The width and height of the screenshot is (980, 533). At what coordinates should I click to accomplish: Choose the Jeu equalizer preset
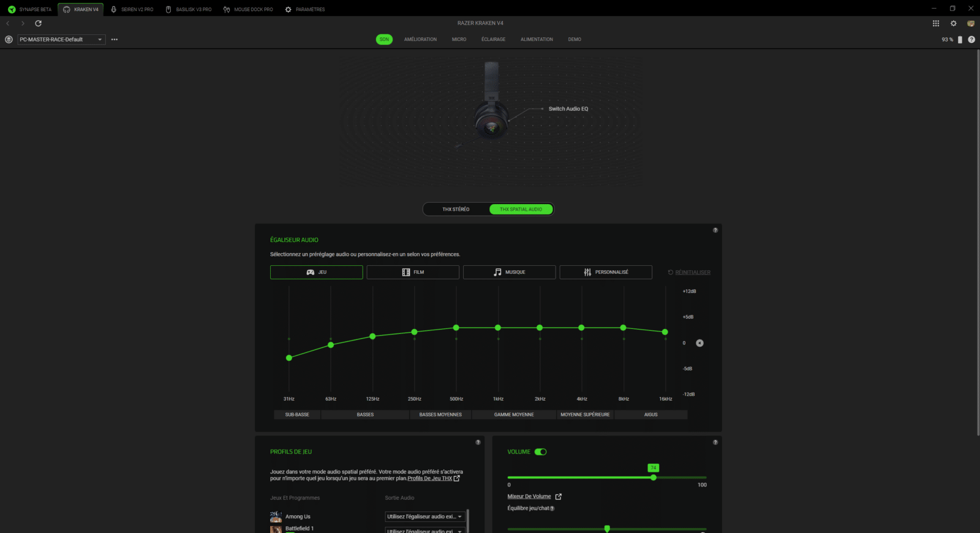tap(316, 272)
